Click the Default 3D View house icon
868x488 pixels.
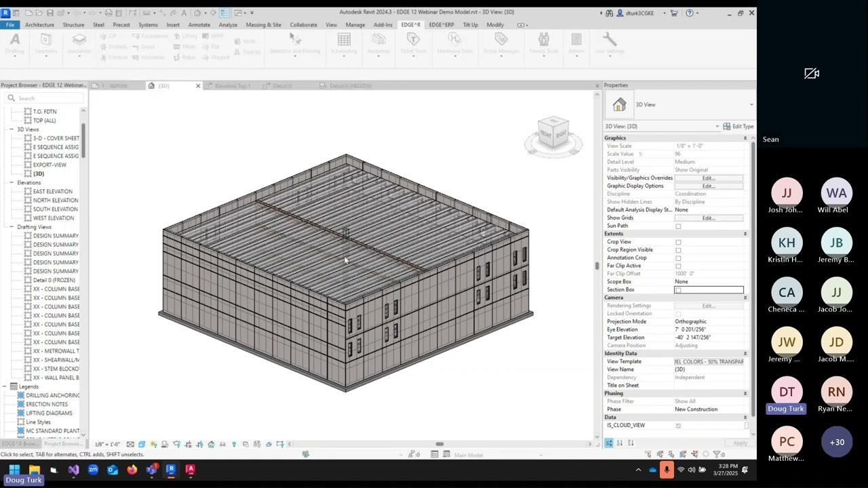point(197,13)
